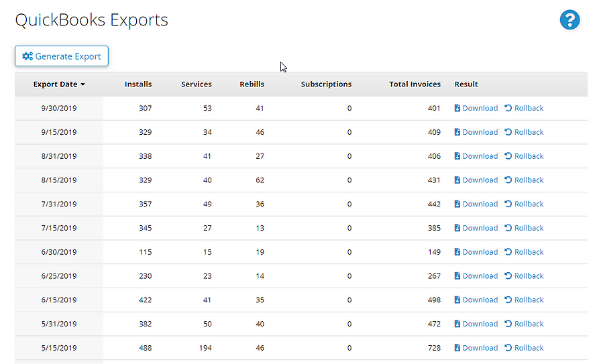The width and height of the screenshot is (595, 364).
Task: Click the Total Invoices column header
Action: pyautogui.click(x=415, y=84)
